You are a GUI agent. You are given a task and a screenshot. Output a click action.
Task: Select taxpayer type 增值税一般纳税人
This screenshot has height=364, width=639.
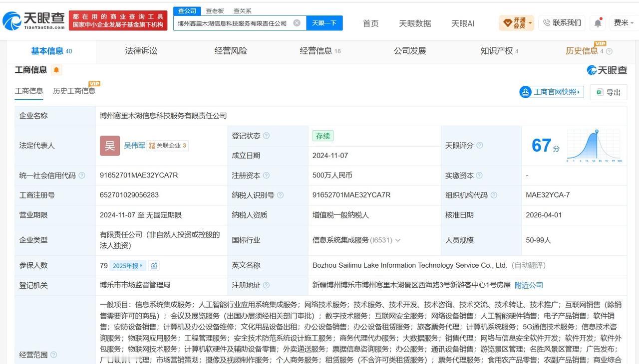340,215
